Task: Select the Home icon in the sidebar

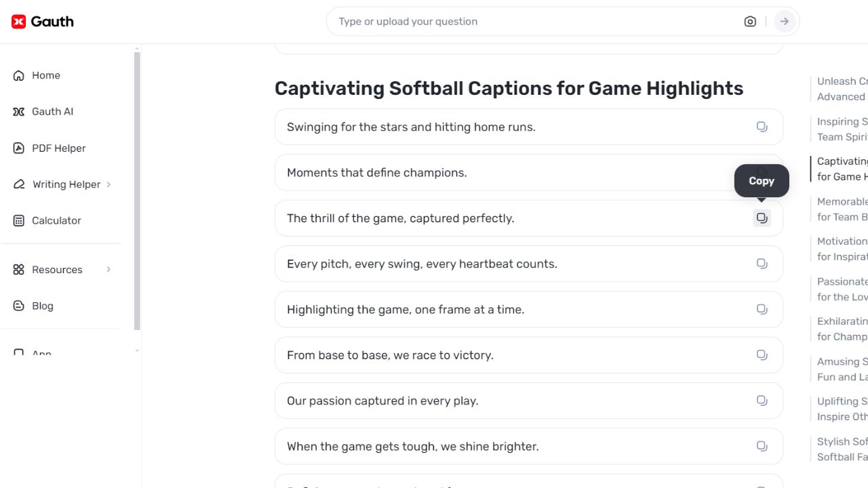Action: click(18, 75)
